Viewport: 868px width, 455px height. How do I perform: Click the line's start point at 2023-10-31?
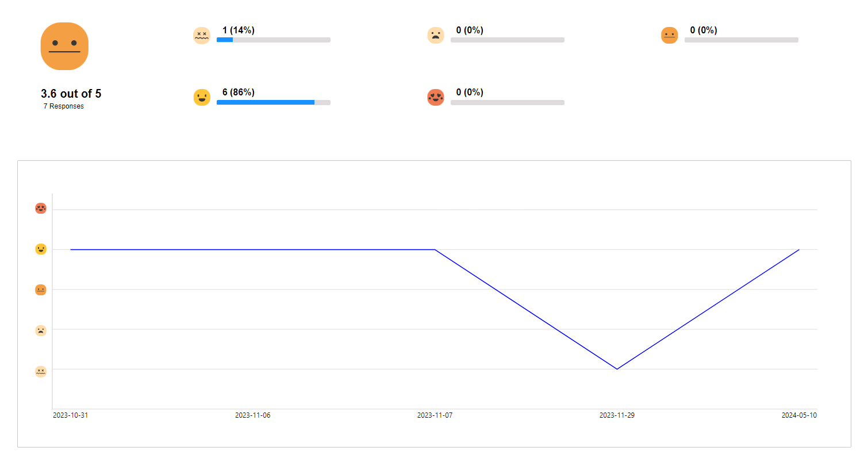pyautogui.click(x=71, y=249)
